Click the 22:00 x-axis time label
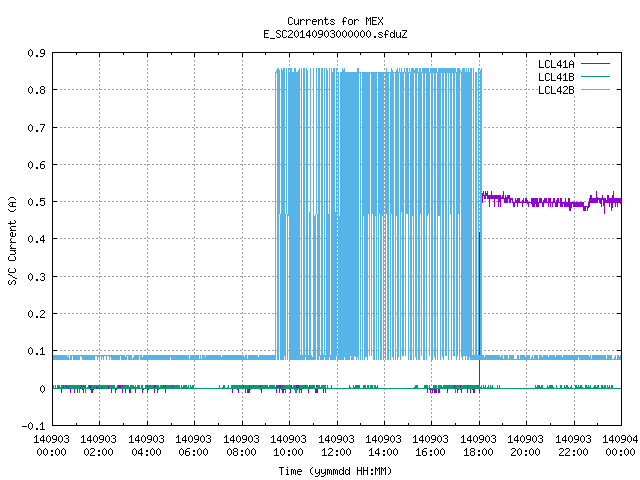Image resolution: width=640 pixels, height=480 pixels. click(573, 452)
